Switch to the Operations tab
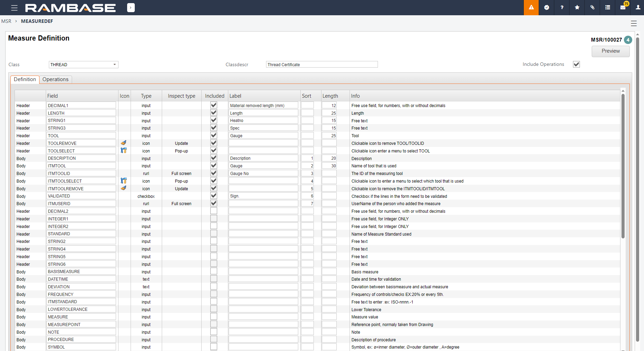 [55, 79]
